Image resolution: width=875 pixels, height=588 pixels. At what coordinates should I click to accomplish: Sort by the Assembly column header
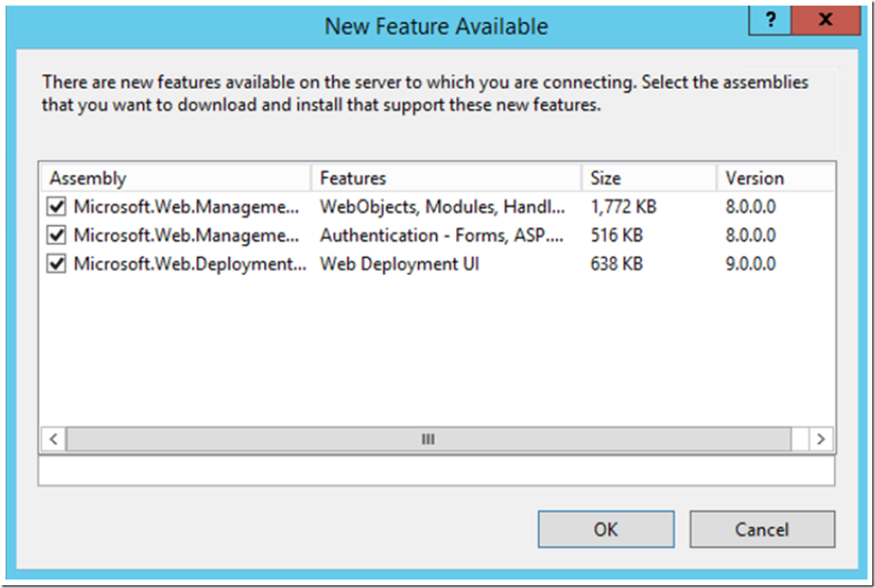tap(175, 178)
